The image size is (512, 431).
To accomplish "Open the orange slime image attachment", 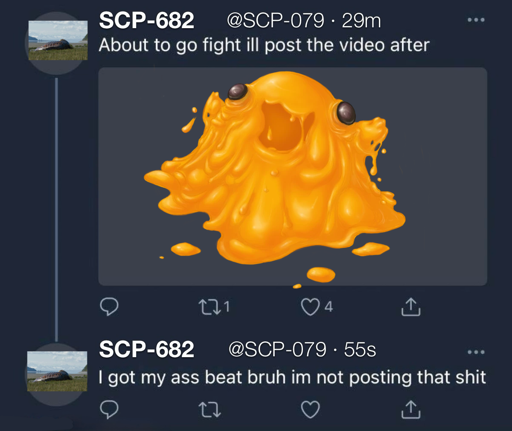I will [x=293, y=176].
